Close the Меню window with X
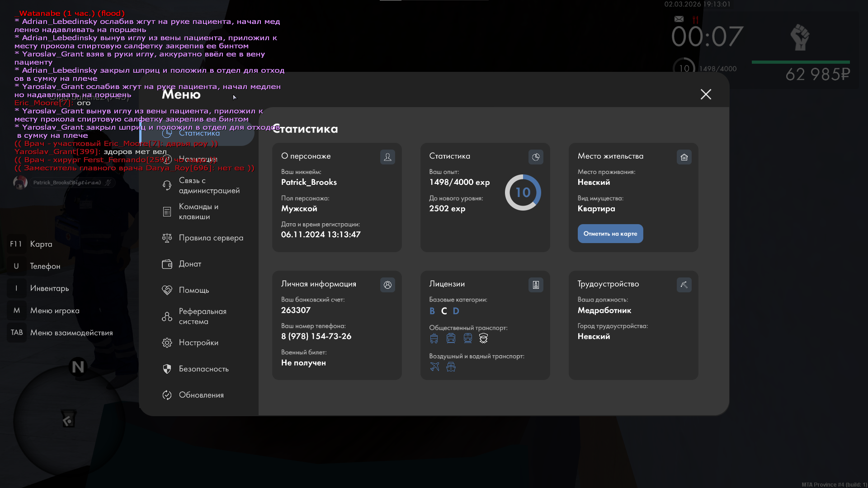 [x=706, y=94]
